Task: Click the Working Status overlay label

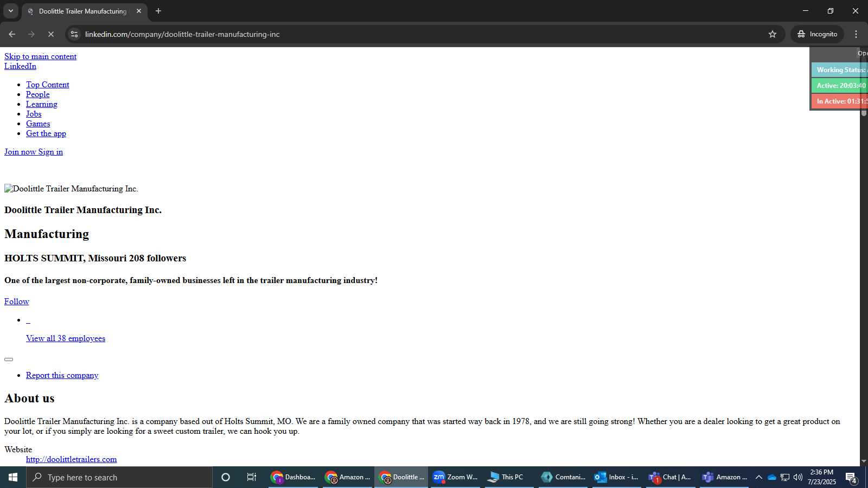Action: (840, 70)
